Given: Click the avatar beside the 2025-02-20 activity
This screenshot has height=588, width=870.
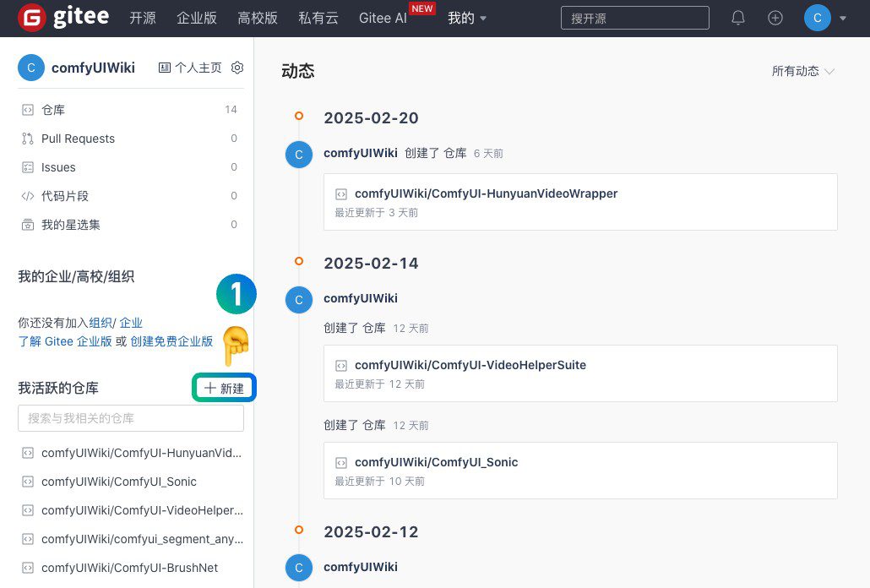Looking at the screenshot, I should point(299,155).
